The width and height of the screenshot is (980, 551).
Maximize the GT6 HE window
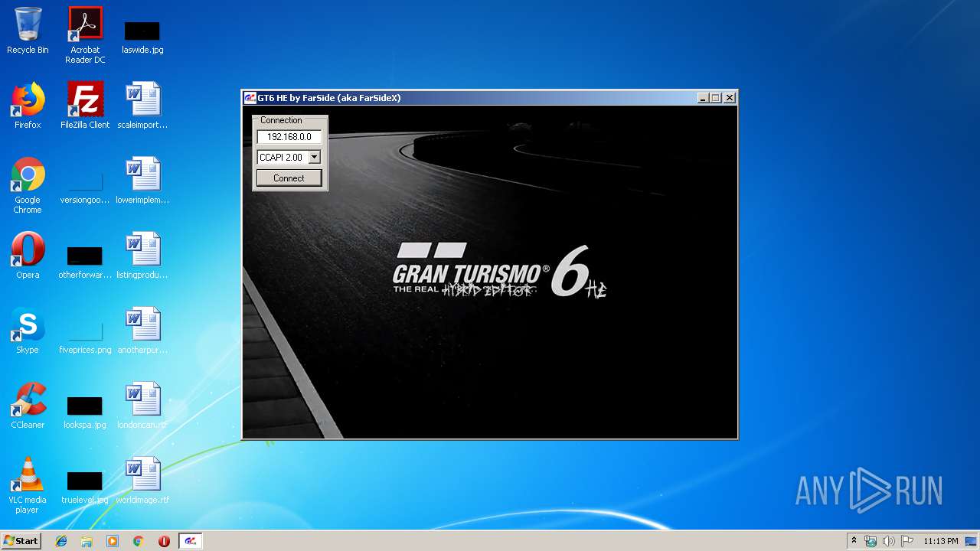[x=716, y=98]
